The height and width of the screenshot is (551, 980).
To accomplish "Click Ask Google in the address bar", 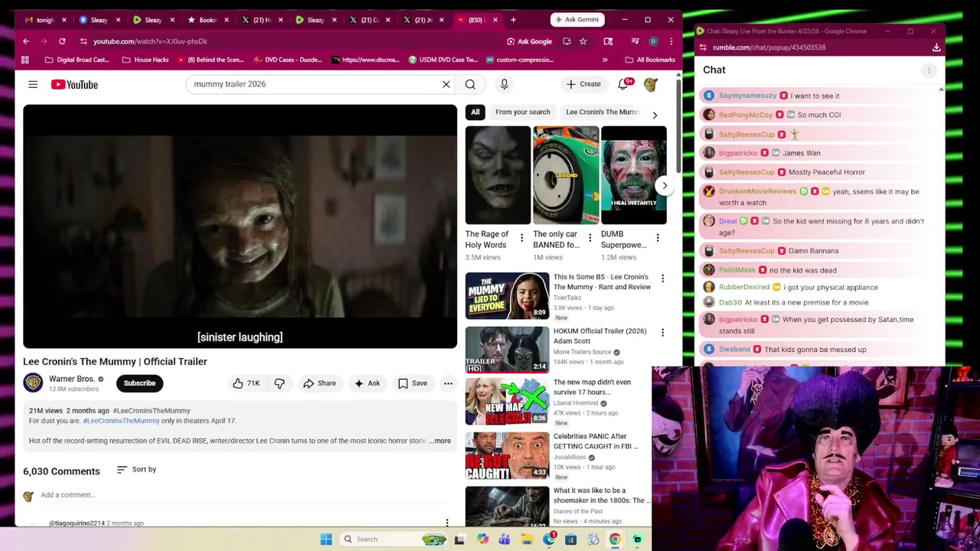I will (x=529, y=41).
